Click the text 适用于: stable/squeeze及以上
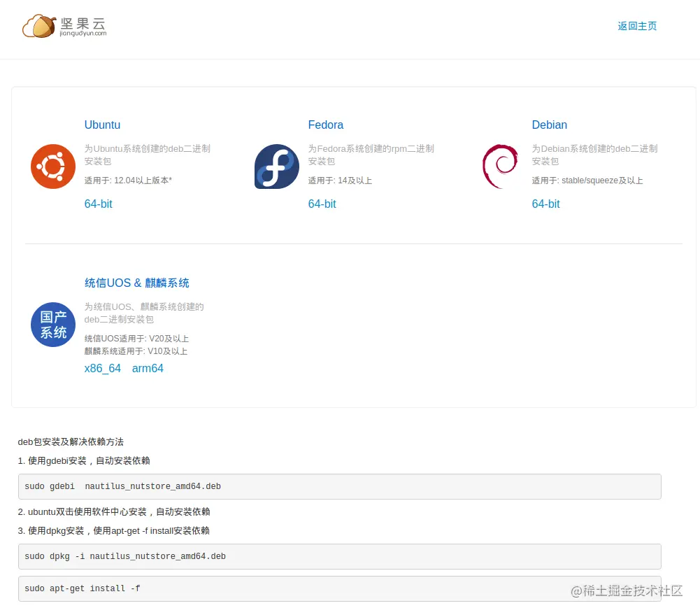700x615 pixels. click(587, 181)
